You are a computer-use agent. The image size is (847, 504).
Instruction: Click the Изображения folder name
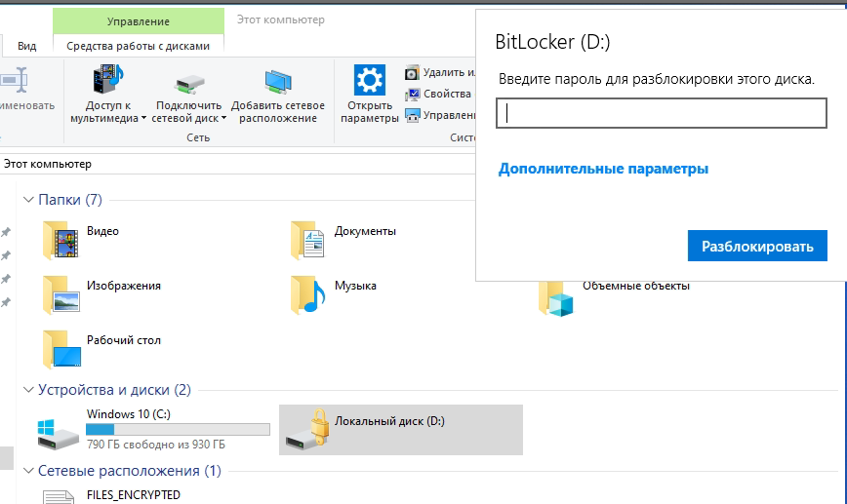click(124, 286)
